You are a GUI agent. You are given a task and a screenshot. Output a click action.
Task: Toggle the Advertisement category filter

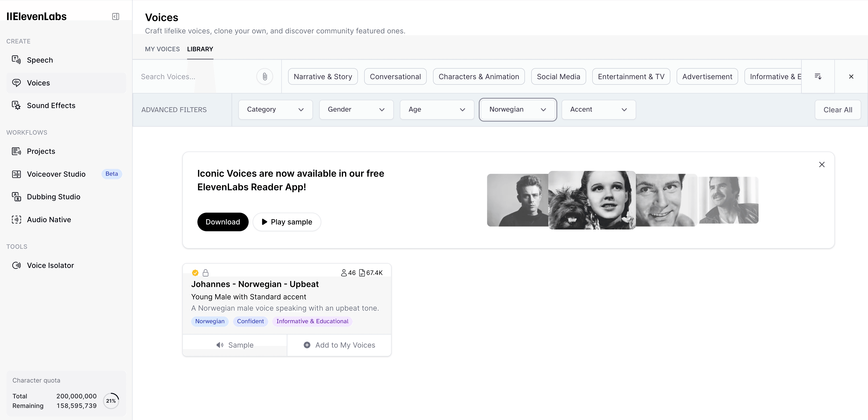point(707,76)
